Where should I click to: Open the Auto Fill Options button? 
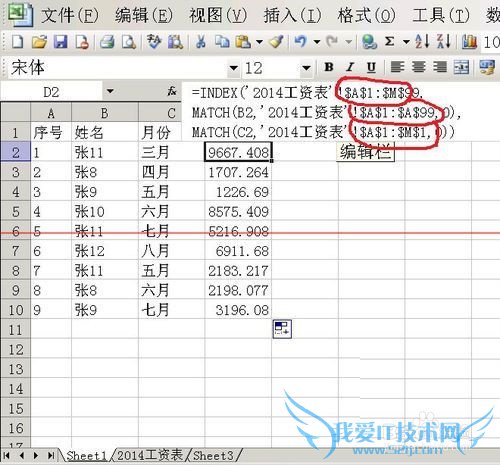pyautogui.click(x=282, y=329)
